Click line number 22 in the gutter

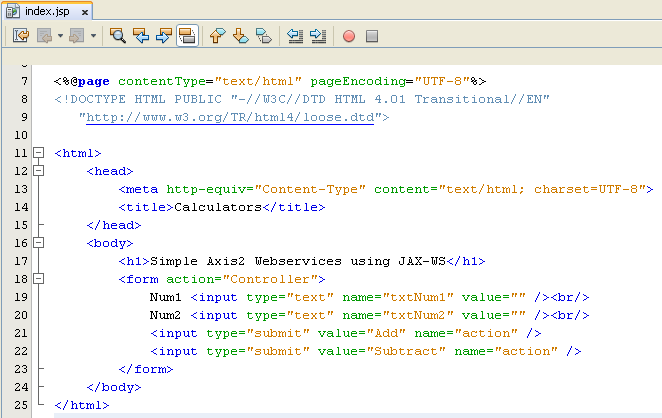pos(21,351)
